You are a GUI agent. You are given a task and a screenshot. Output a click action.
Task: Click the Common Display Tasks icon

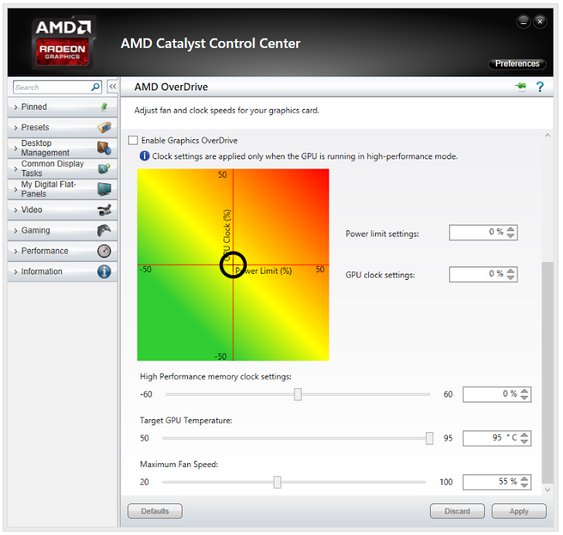(x=104, y=168)
